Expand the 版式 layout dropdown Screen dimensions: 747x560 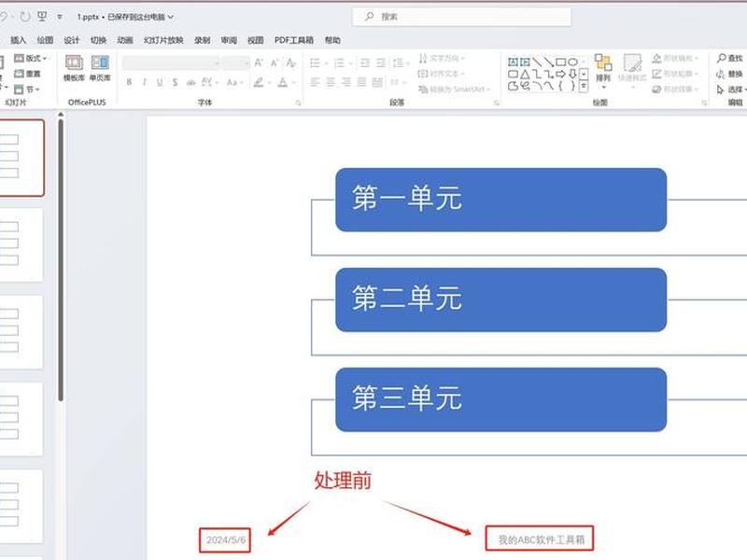pyautogui.click(x=31, y=58)
